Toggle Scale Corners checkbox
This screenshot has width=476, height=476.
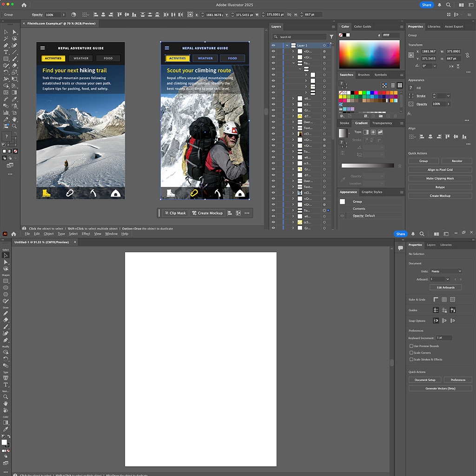411,353
